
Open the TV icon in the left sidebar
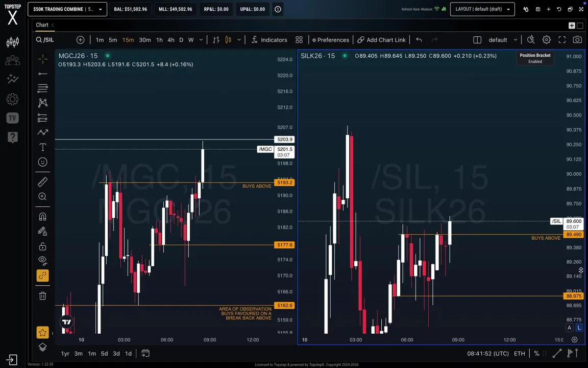coord(12,118)
